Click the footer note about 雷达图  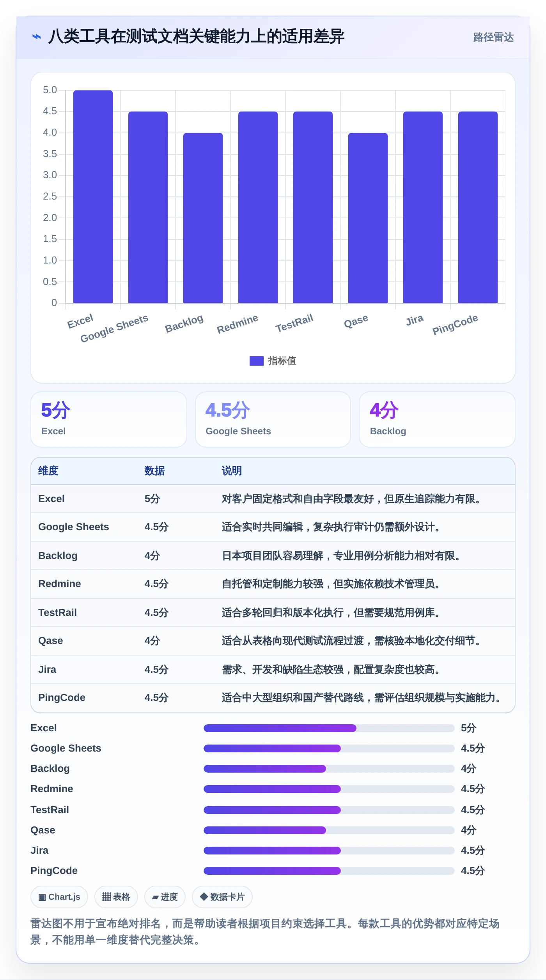(265, 932)
